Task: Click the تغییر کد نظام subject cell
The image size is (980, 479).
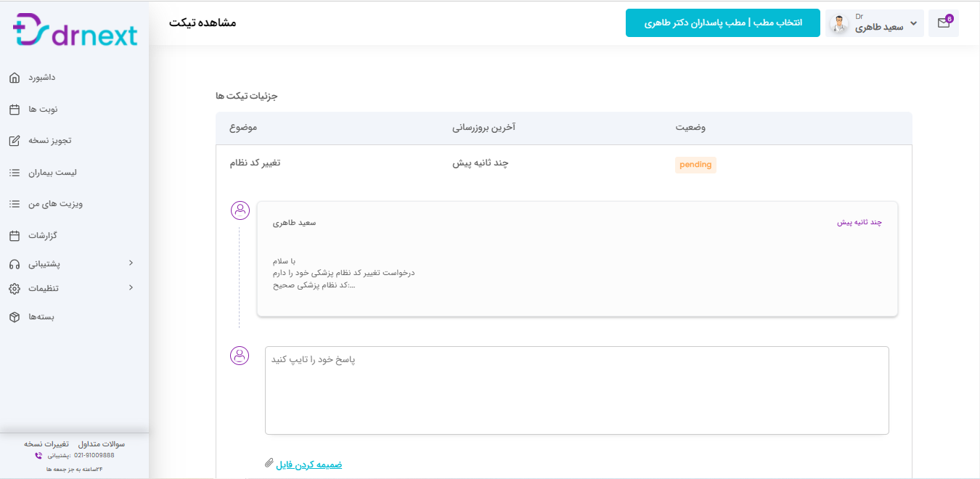Action: (255, 163)
